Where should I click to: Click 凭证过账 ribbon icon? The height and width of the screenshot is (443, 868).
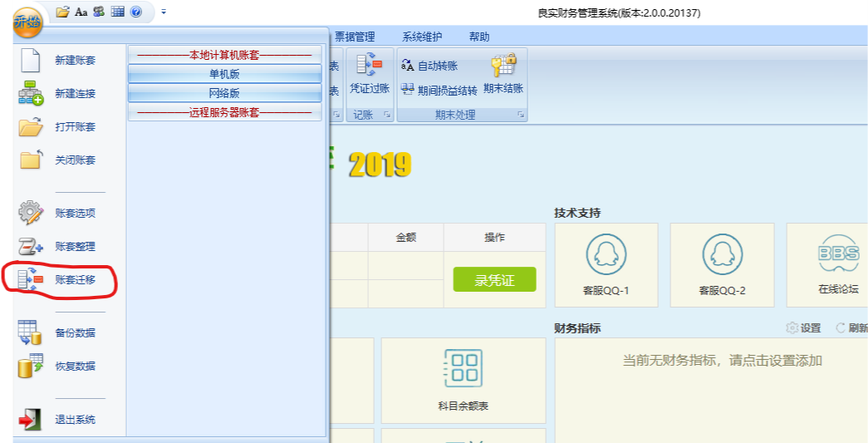pos(370,76)
